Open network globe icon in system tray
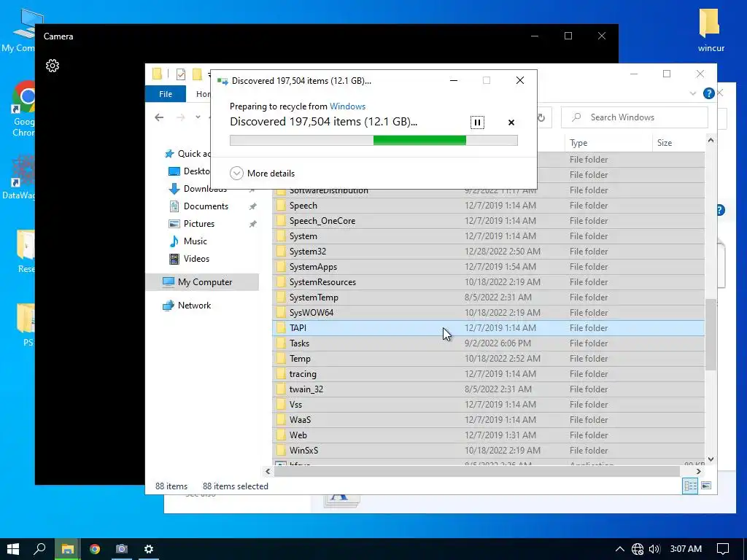 [x=637, y=549]
